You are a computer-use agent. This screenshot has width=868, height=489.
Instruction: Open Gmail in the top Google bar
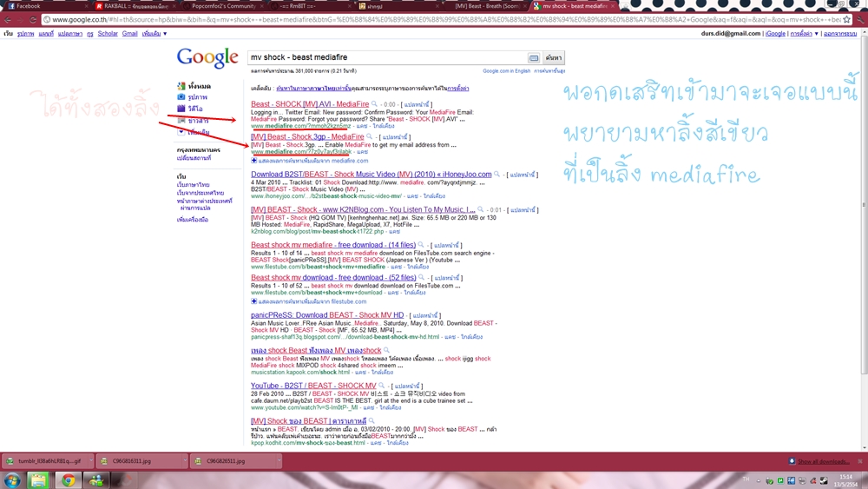click(x=129, y=34)
